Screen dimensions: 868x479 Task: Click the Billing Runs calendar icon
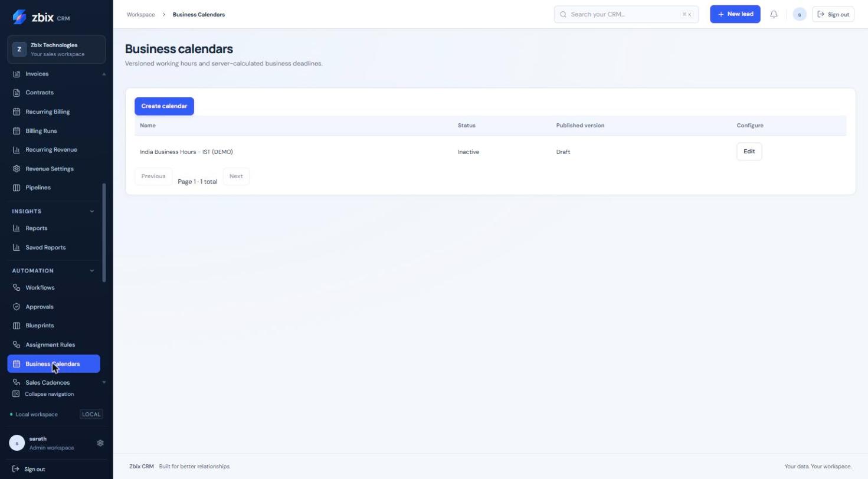click(17, 131)
